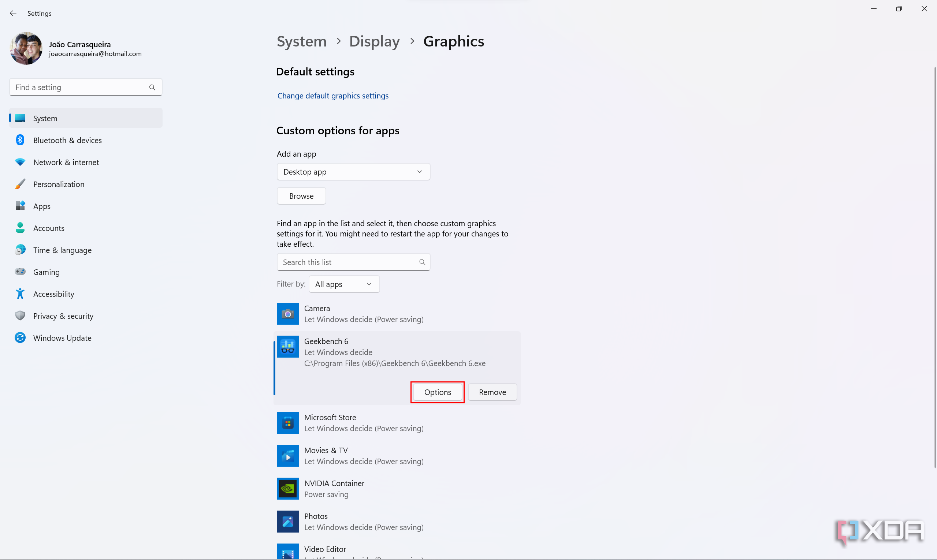Open Options for Geekbench 6

click(x=437, y=392)
